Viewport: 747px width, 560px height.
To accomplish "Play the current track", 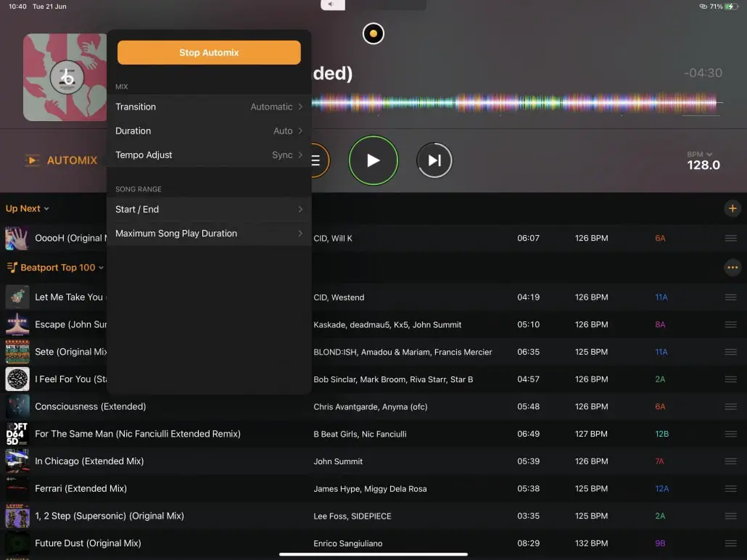I will tap(373, 160).
